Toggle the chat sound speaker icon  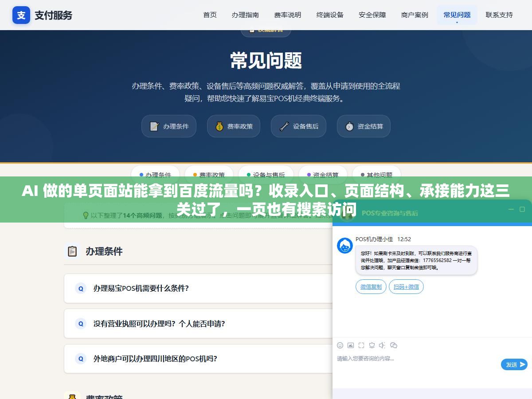[383, 345]
